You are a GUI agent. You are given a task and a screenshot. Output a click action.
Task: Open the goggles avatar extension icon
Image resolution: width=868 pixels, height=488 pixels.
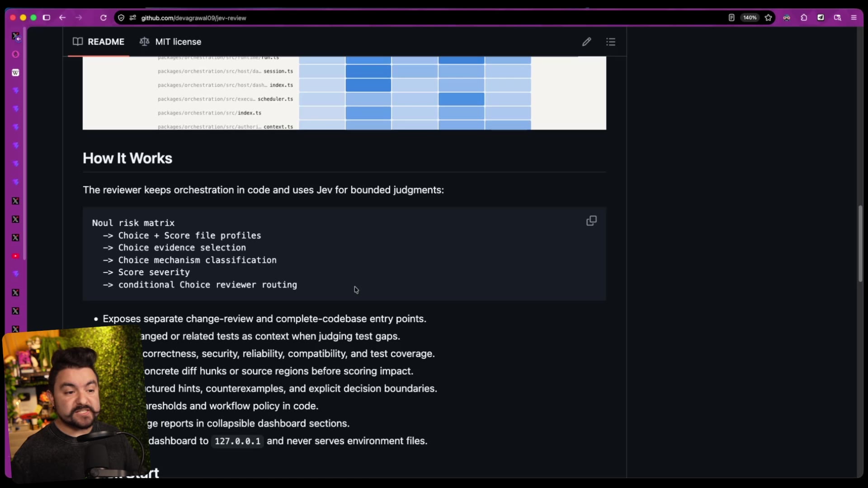(x=787, y=18)
